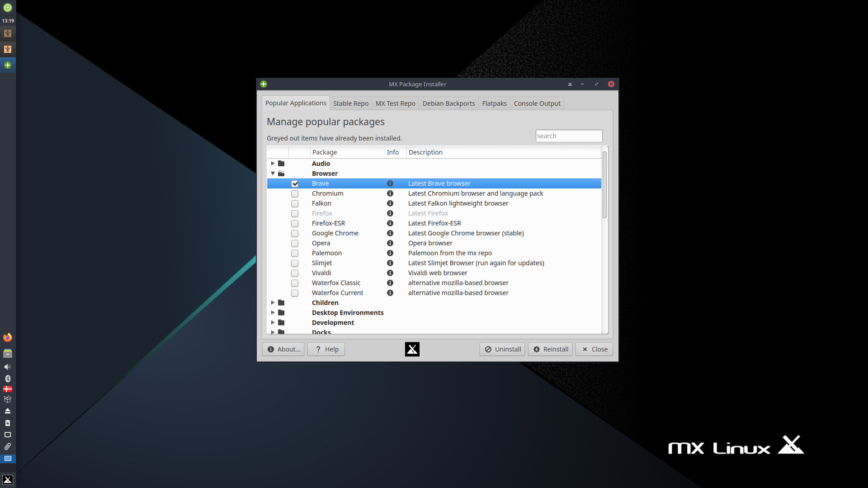Click the Danish flag keyboard layout icon
The height and width of the screenshot is (488, 868).
click(7, 389)
